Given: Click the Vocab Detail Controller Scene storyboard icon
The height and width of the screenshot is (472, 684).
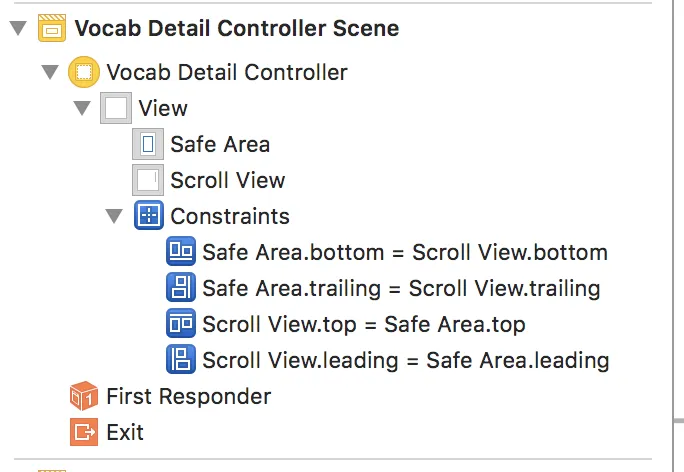Looking at the screenshot, I should (53, 28).
